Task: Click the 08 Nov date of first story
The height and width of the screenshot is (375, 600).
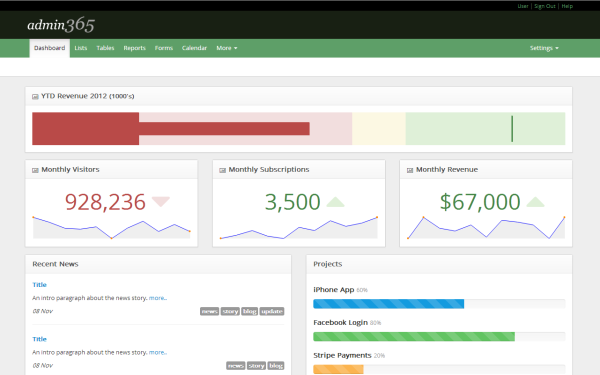Action: click(42, 311)
